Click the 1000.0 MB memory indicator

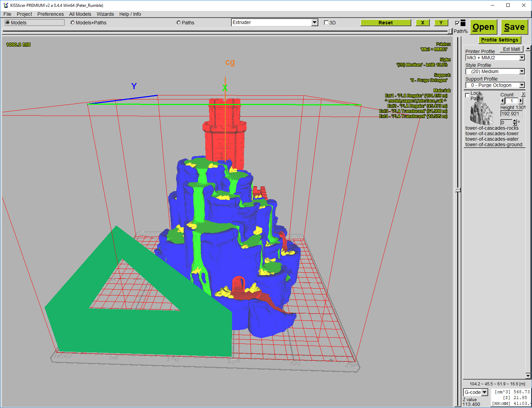tap(18, 45)
